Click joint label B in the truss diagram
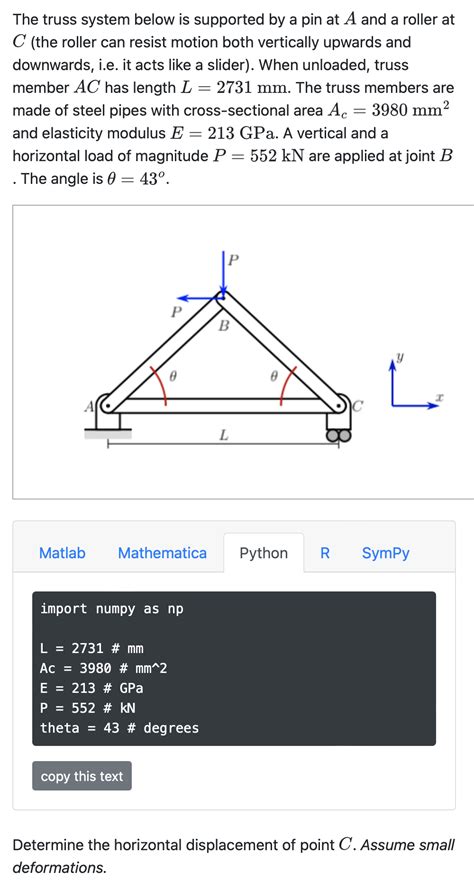474x890 pixels. point(224,326)
